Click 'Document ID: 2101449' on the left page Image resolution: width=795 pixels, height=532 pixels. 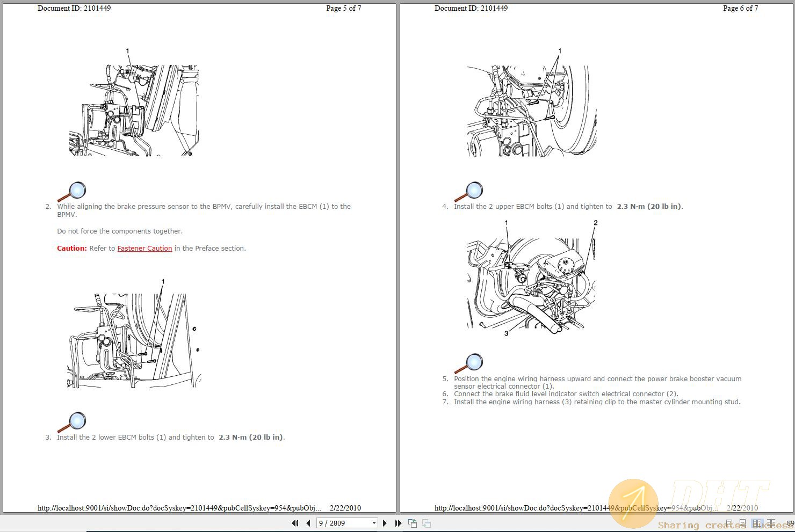pos(74,8)
